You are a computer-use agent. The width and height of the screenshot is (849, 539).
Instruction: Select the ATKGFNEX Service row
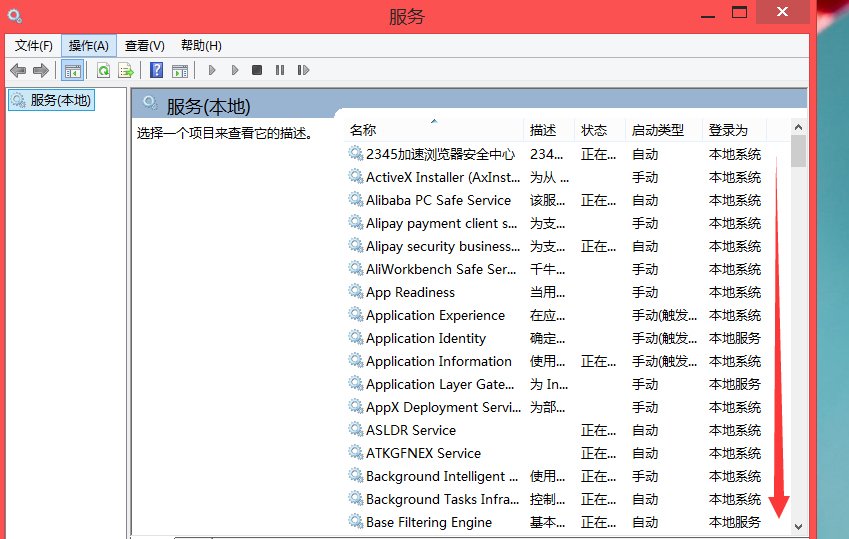[555, 453]
